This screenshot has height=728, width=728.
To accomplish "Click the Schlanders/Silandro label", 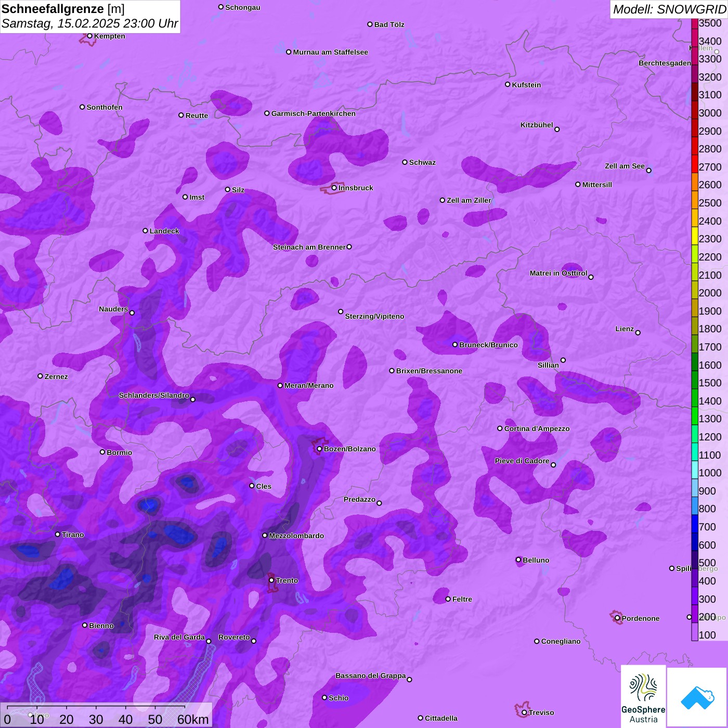I will 154,395.
